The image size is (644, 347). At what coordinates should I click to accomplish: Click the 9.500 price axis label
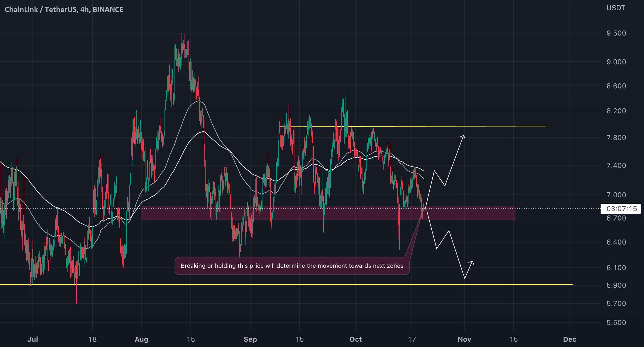616,33
